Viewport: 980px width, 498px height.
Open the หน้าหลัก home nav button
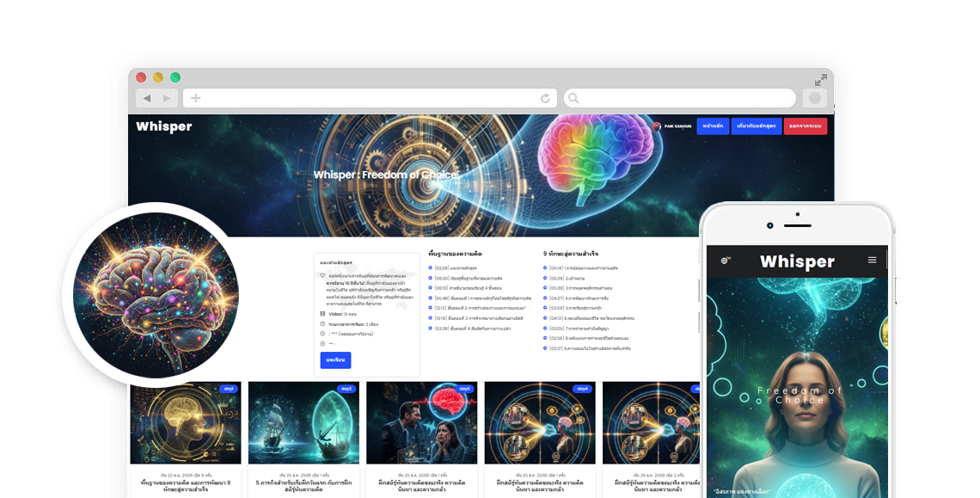pyautogui.click(x=712, y=126)
